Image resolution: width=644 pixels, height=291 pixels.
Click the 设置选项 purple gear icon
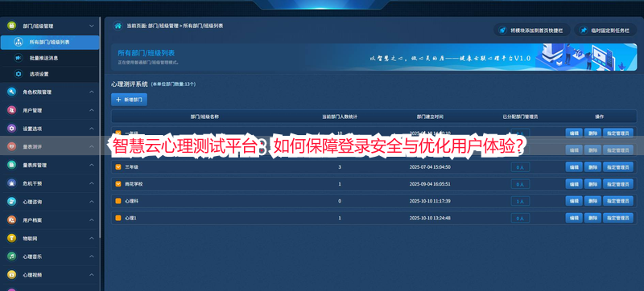click(x=11, y=129)
